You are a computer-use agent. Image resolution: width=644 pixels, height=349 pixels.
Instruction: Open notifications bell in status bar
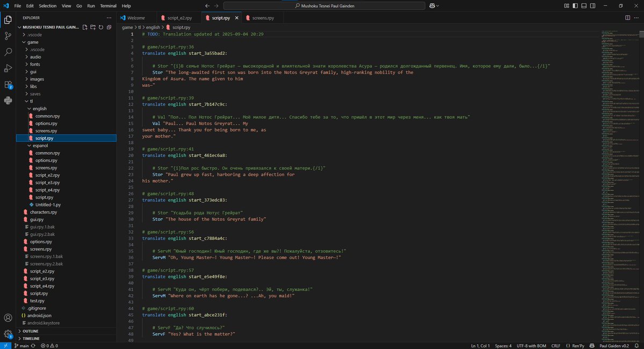[636, 346]
